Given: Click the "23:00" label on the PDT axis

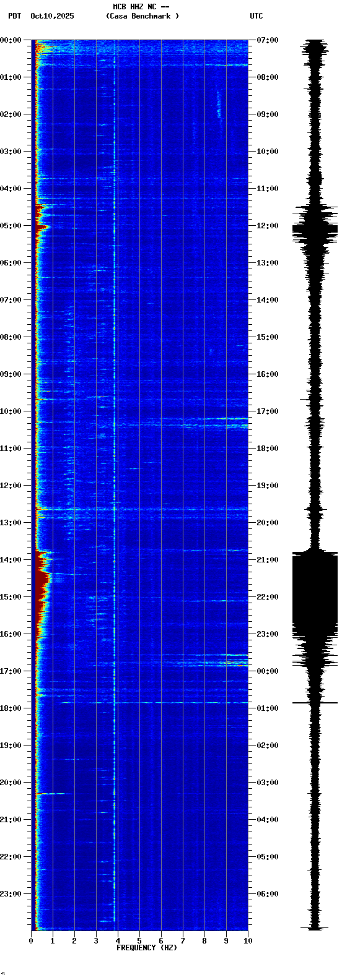Looking at the screenshot, I should (11, 894).
